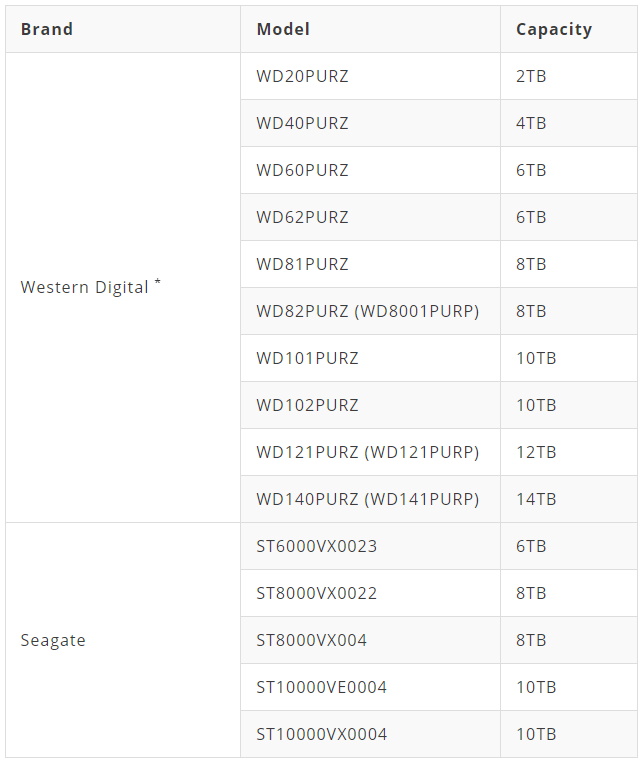This screenshot has height=762, width=643.
Task: Click the Capacity column header
Action: (x=569, y=29)
